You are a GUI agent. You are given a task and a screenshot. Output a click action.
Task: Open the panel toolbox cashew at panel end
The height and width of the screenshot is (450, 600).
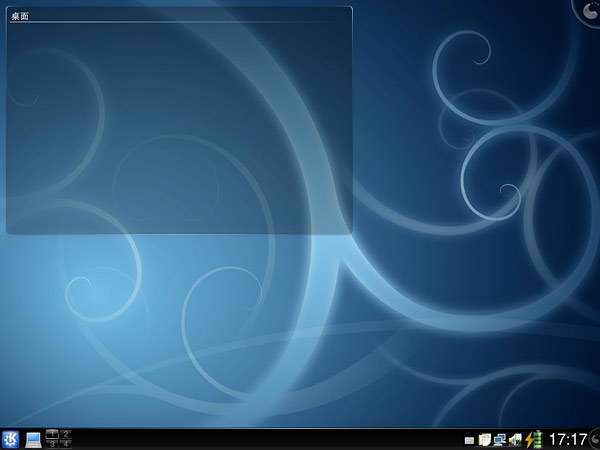click(594, 439)
